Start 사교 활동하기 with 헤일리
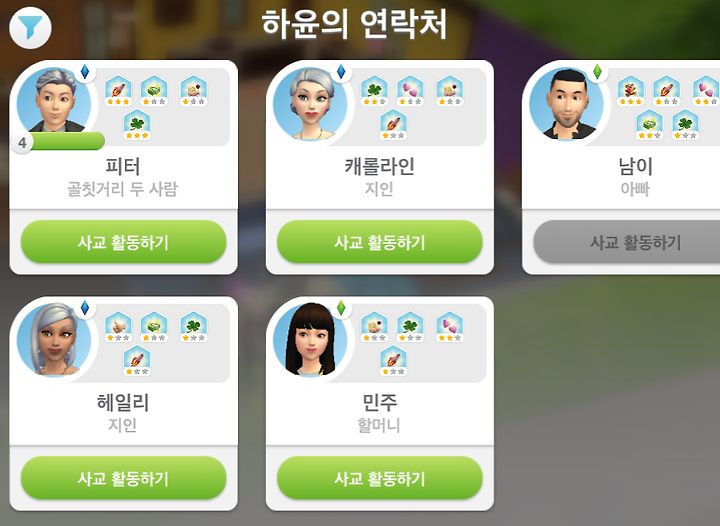Viewport: 720px width, 526px height. point(124,478)
